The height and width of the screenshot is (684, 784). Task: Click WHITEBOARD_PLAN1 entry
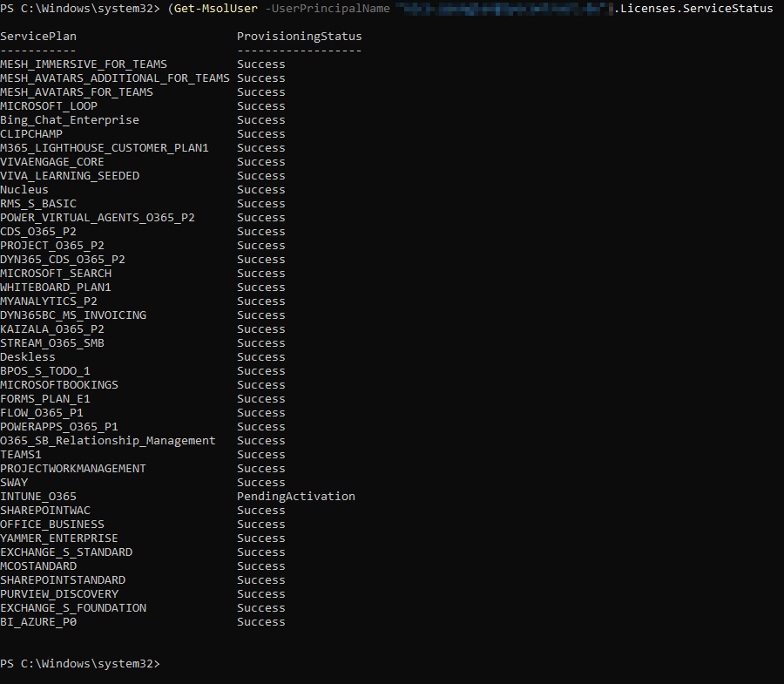click(x=56, y=288)
